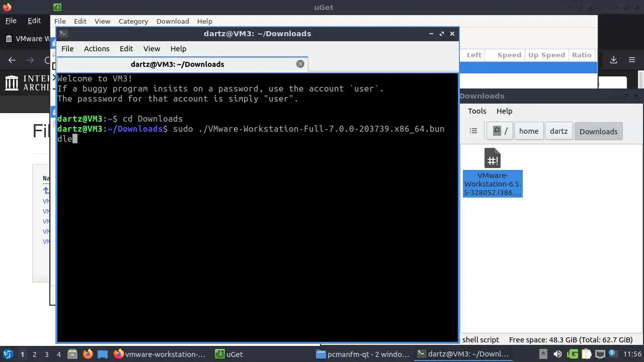The image size is (644, 362).
Task: Open uGet's Edit menu
Action: [80, 21]
